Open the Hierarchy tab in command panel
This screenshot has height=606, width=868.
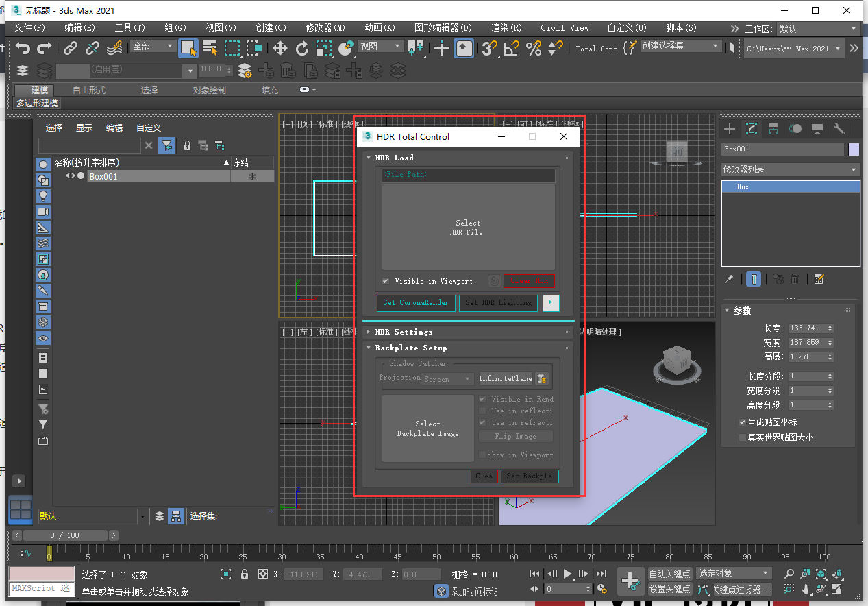tap(773, 129)
